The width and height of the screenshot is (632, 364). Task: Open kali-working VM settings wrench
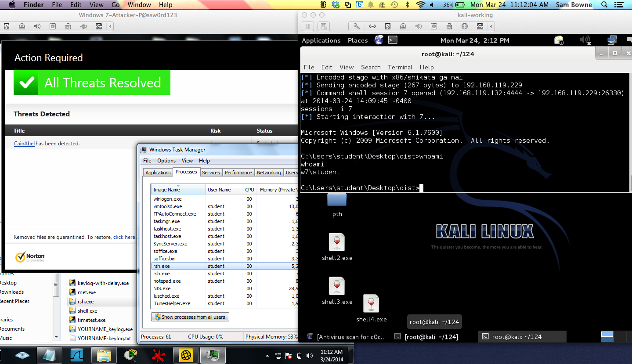(357, 26)
